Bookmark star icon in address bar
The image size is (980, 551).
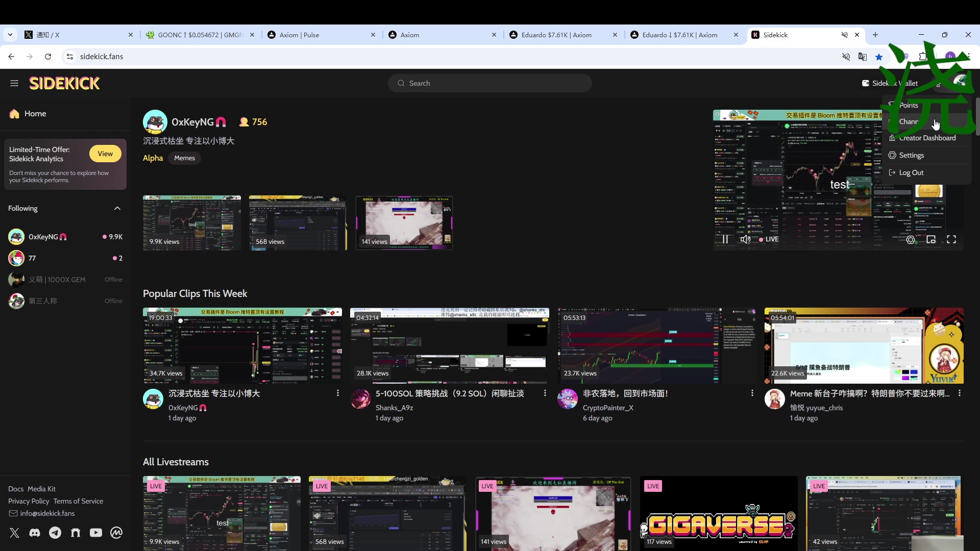(879, 57)
